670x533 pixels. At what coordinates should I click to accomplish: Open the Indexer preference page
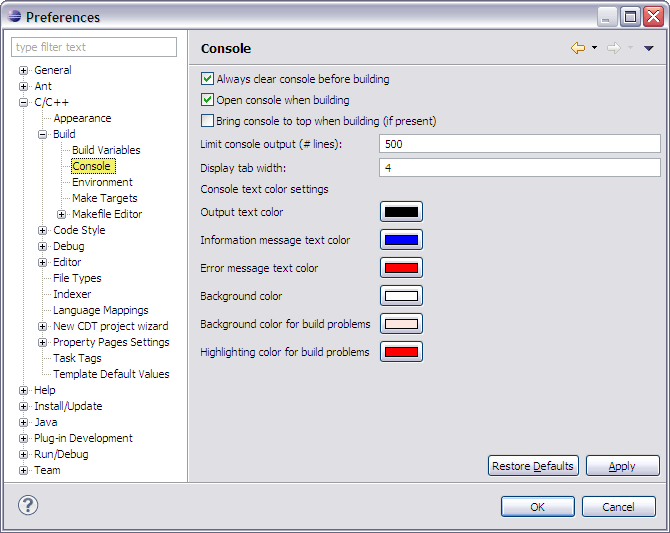point(72,294)
